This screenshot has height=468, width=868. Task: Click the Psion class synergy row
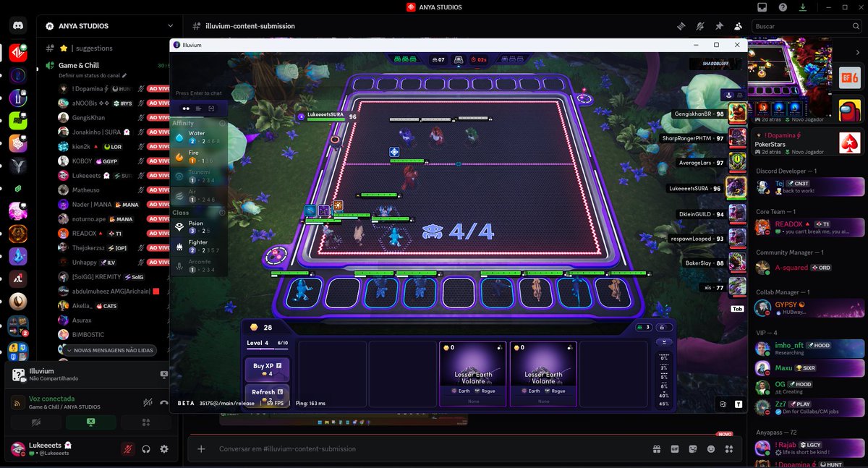199,227
